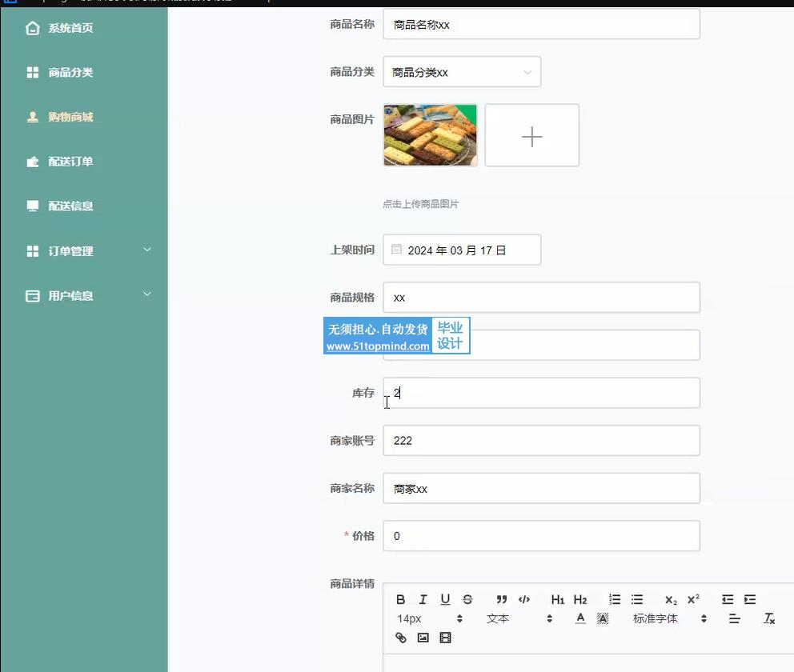This screenshot has height=672, width=794.
Task: Click the code block icon
Action: click(x=524, y=599)
